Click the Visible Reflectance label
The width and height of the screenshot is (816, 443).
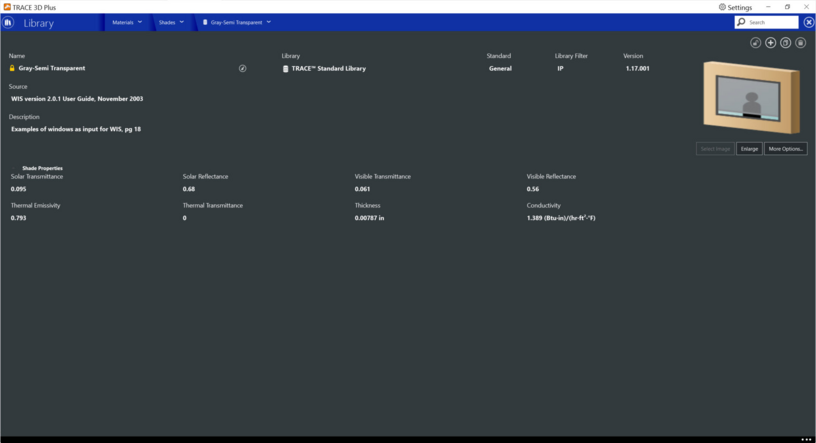tap(551, 177)
